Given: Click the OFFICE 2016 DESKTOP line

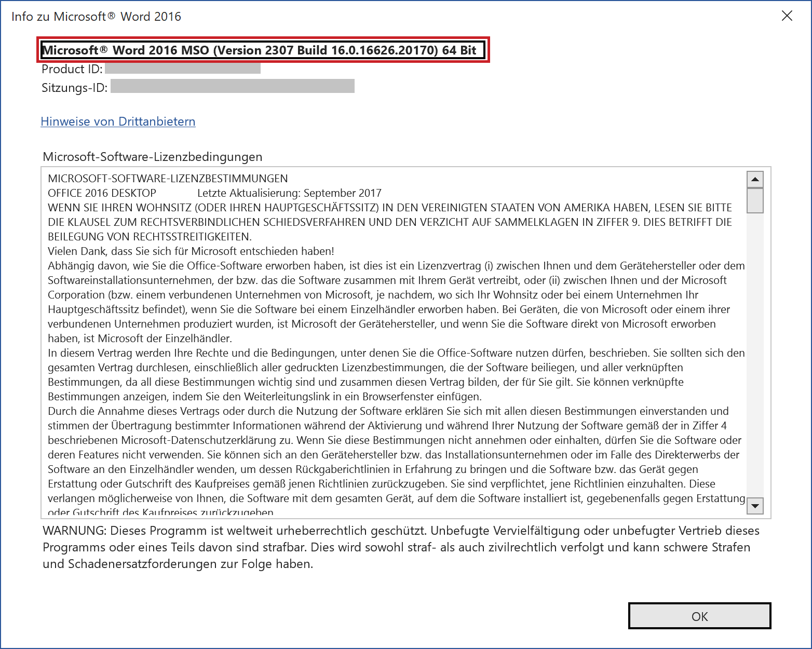Looking at the screenshot, I should (x=102, y=193).
